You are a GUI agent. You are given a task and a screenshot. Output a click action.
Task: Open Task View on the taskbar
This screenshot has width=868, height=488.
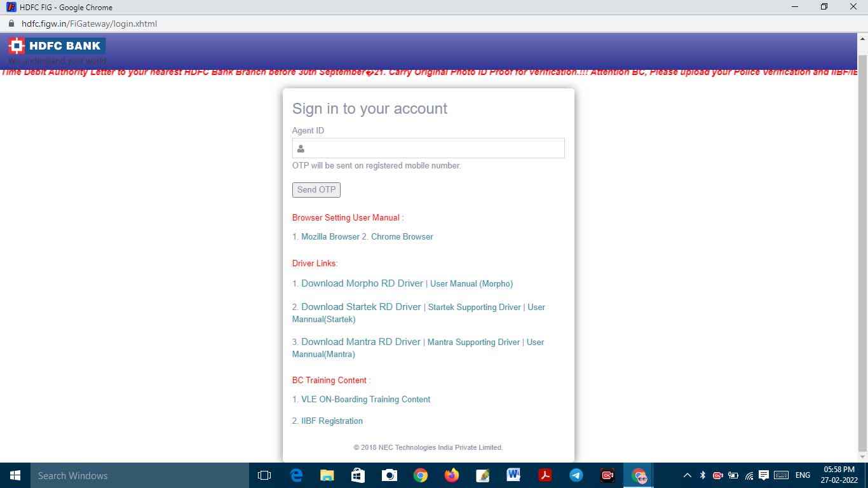coord(264,475)
